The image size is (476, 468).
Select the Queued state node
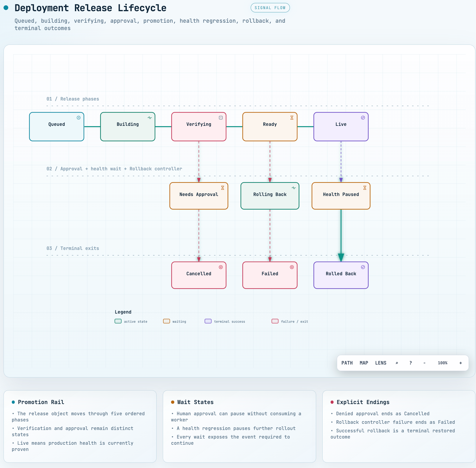coord(57,127)
